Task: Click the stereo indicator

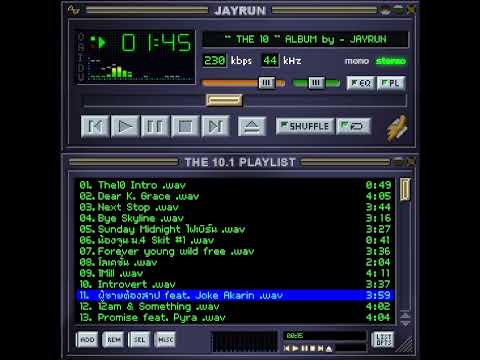Action: 391,61
